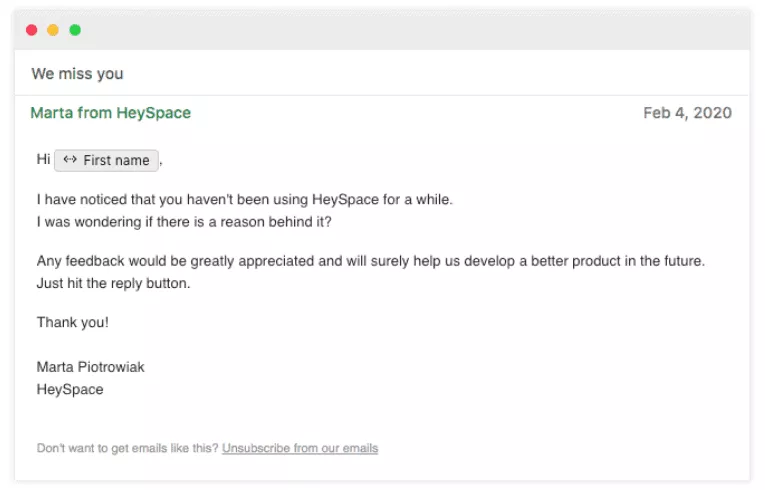Click the Feb 4, 2020 date
The image size is (765, 490).
pyautogui.click(x=687, y=113)
